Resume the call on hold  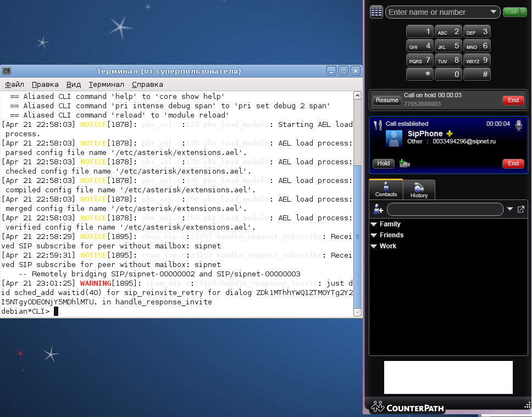pyautogui.click(x=387, y=101)
